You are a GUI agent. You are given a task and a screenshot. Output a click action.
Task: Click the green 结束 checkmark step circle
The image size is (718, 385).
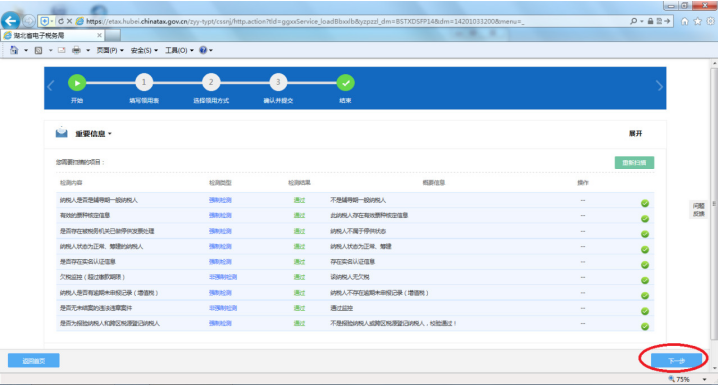coord(345,83)
